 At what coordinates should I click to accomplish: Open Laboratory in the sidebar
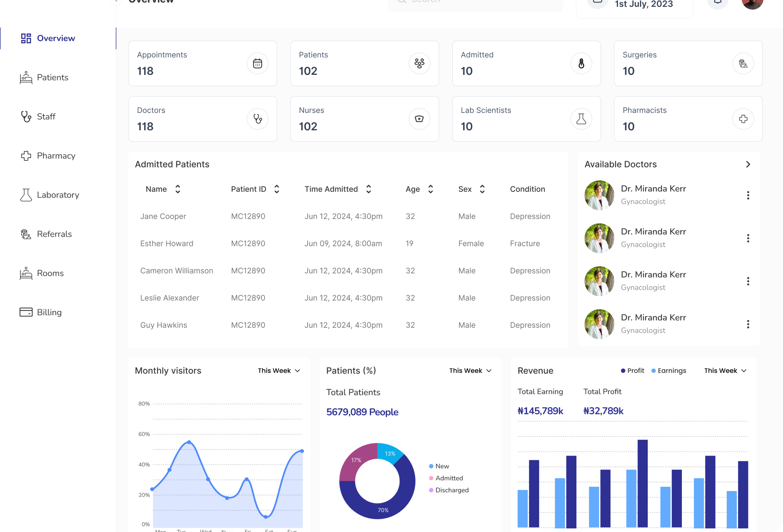(x=58, y=195)
